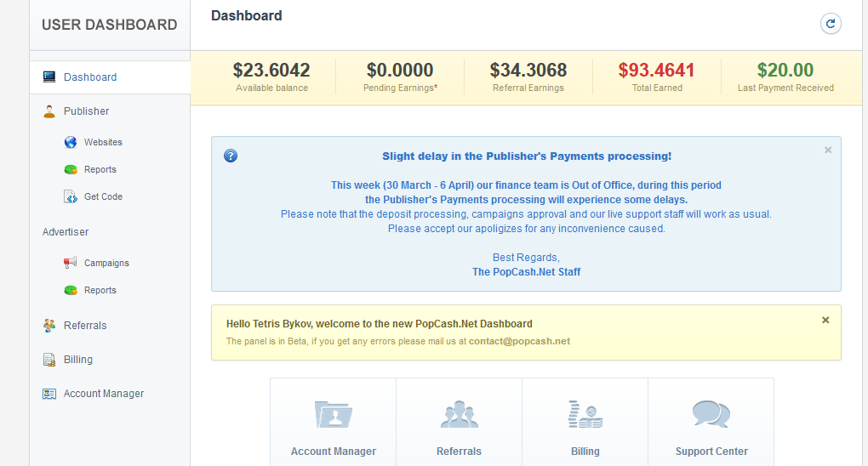Open Billing in the sidebar
This screenshot has height=466, width=868.
point(78,360)
